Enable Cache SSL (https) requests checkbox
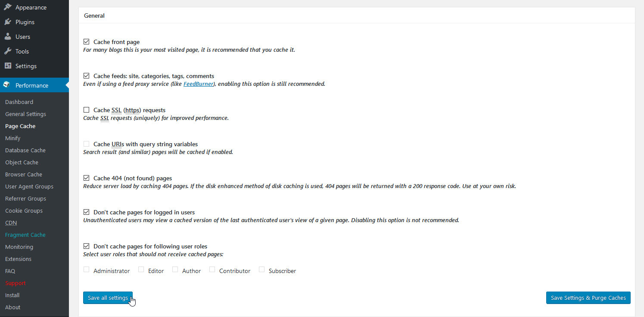 click(87, 110)
